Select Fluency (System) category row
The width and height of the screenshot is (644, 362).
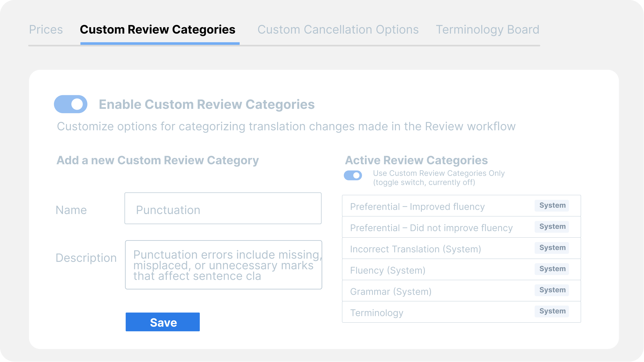point(388,270)
